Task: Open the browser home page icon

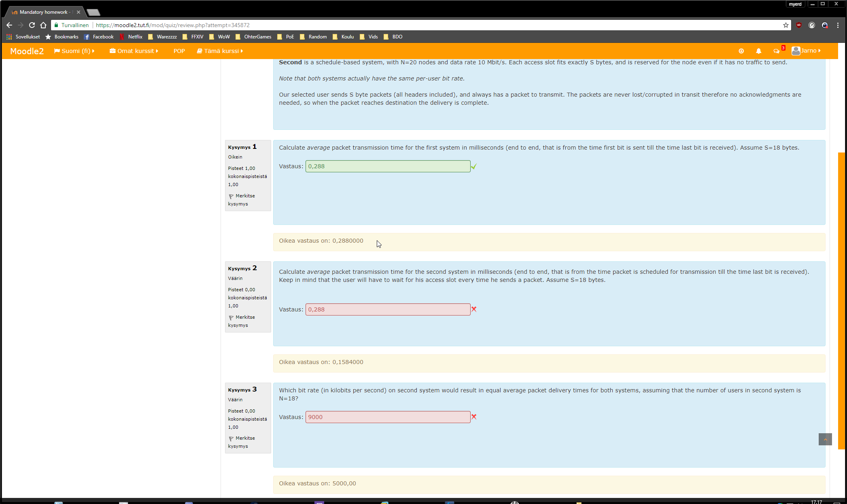Action: pyautogui.click(x=43, y=25)
